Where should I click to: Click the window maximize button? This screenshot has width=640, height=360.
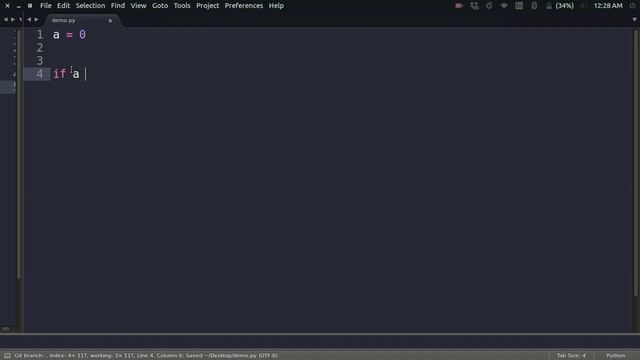click(x=30, y=6)
